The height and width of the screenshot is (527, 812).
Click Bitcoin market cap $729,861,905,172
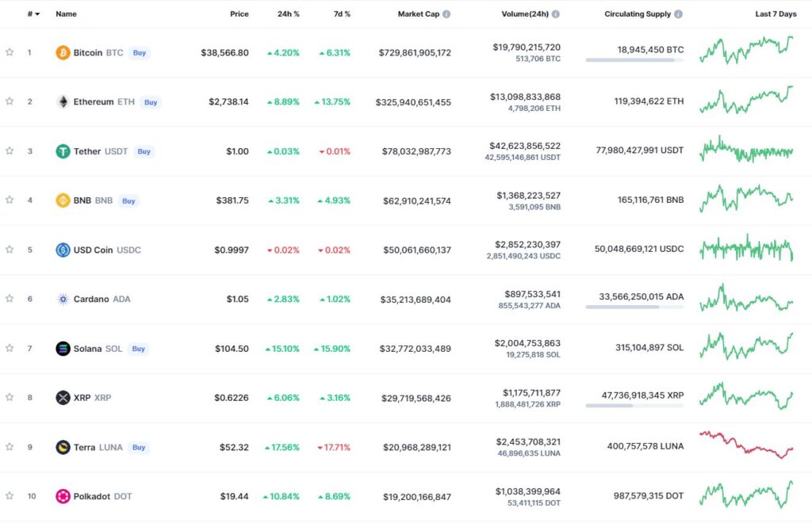point(415,53)
